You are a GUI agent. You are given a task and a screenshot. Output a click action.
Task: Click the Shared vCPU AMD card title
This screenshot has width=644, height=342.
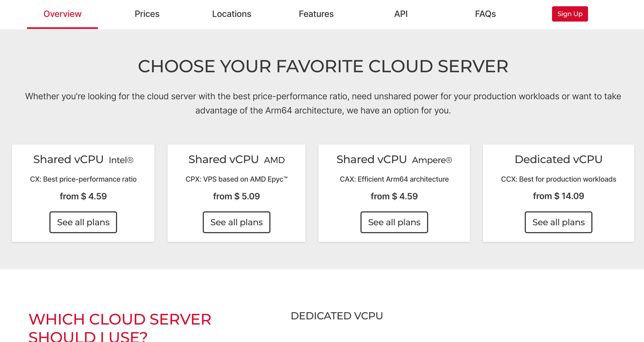(236, 160)
